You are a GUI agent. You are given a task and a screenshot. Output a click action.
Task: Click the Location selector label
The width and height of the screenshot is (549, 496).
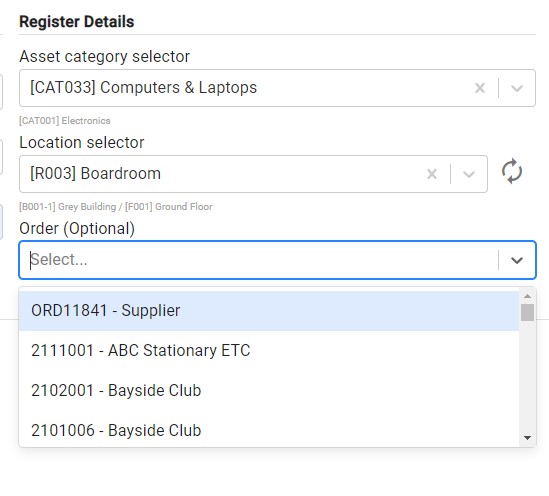pyautogui.click(x=82, y=142)
